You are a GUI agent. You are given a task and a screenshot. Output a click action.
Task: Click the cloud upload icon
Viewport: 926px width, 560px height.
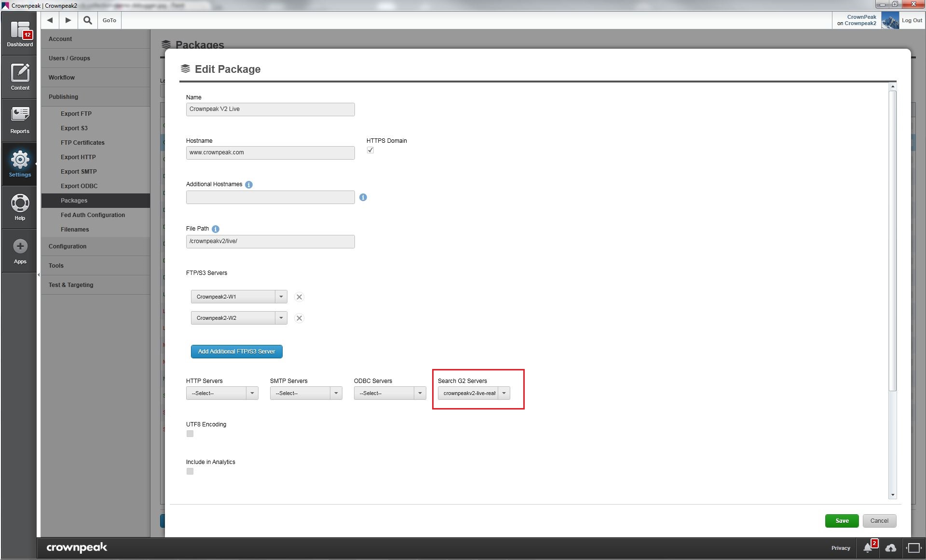click(891, 548)
